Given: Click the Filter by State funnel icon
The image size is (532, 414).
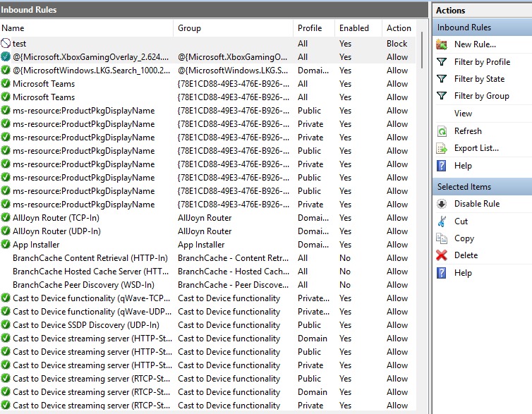Looking at the screenshot, I should 442,79.
